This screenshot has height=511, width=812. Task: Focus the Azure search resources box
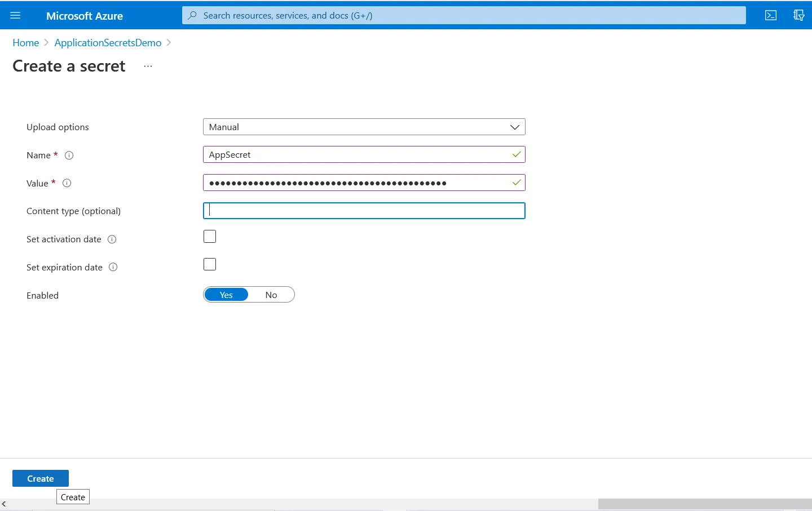464,16
